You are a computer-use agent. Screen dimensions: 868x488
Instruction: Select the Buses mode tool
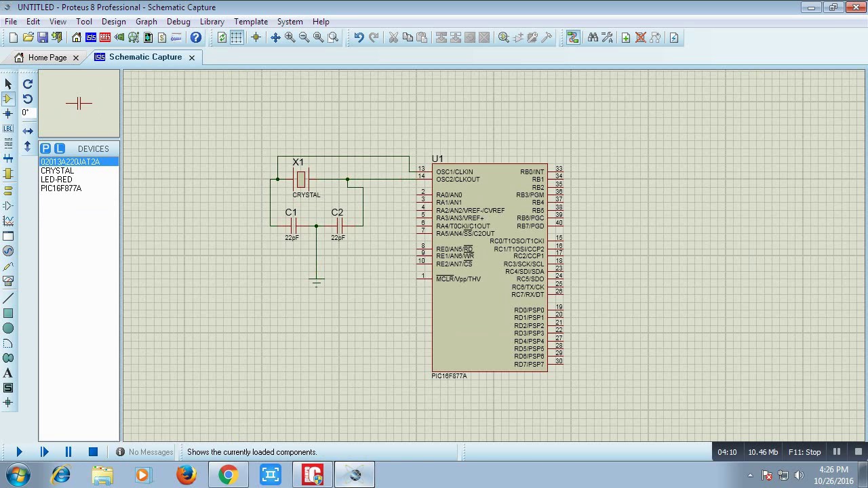coord(8,159)
